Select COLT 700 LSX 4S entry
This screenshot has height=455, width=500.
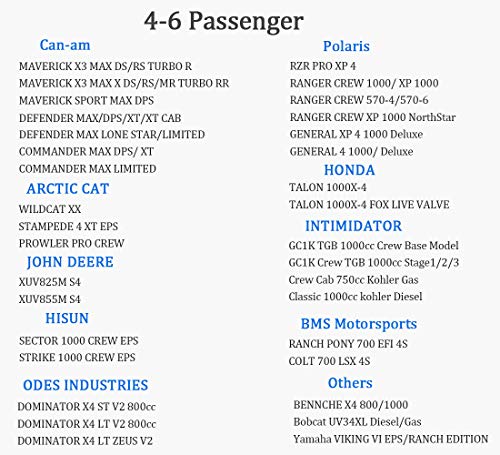(329, 361)
